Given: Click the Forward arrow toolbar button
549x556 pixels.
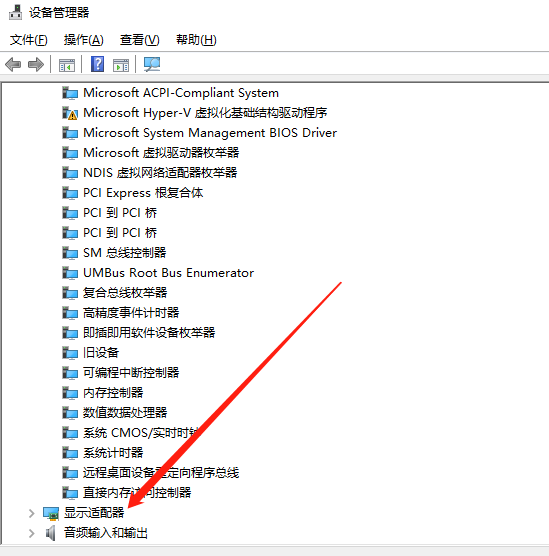Looking at the screenshot, I should coord(36,65).
